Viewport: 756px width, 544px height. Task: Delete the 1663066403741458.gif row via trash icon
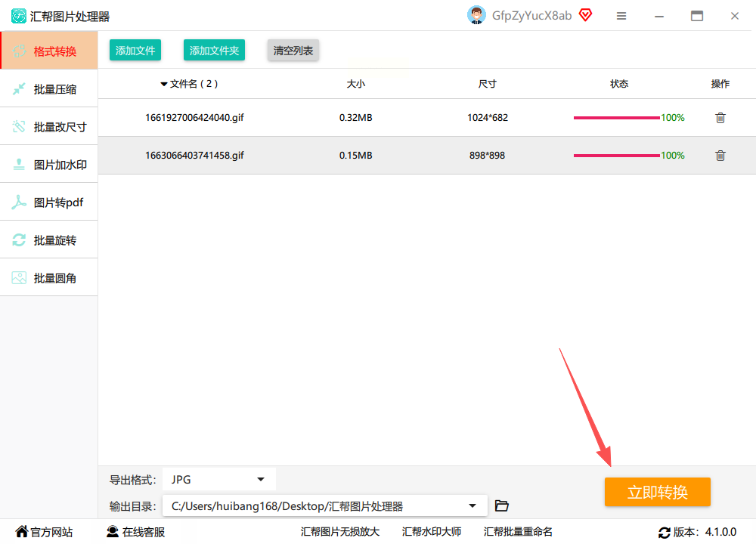(720, 156)
